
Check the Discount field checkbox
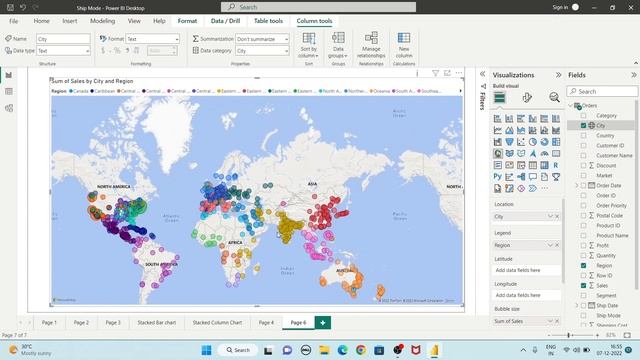click(x=583, y=165)
